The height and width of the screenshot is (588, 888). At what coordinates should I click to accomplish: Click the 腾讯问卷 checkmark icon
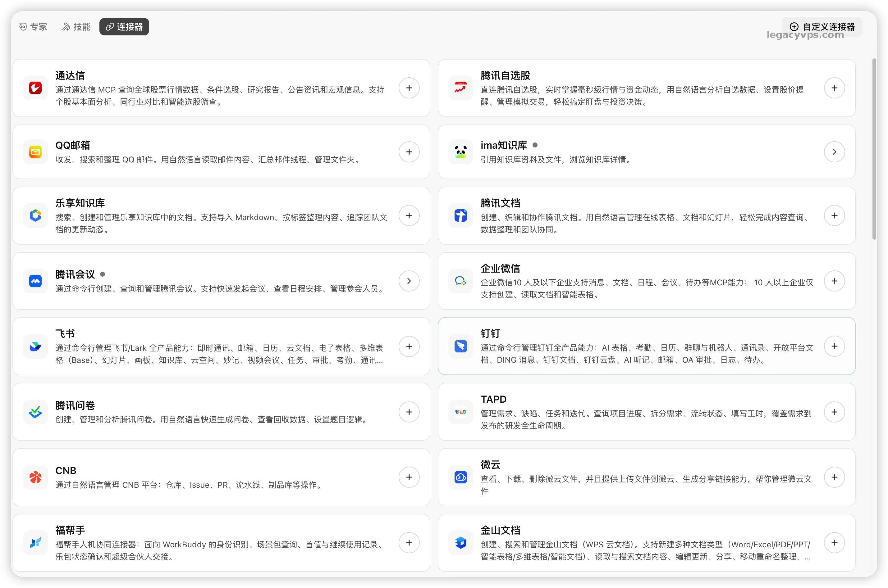coord(35,412)
